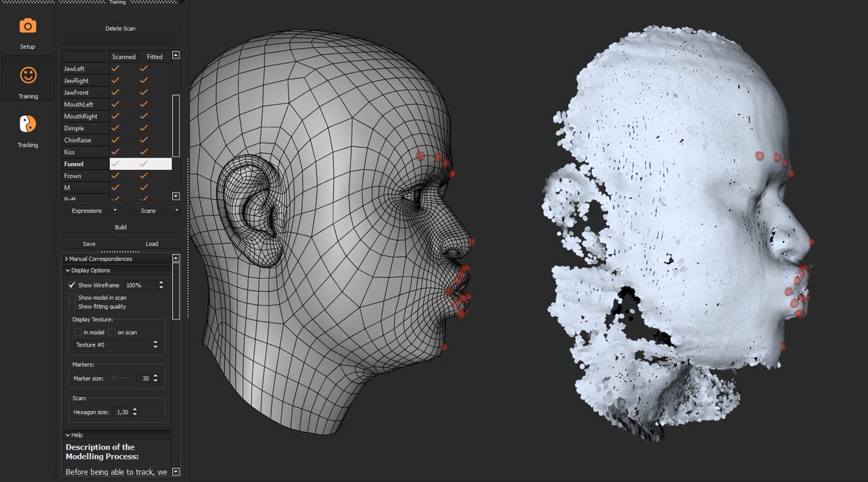The height and width of the screenshot is (482, 868).
Task: Click the nose tip marker on wireframe model
Action: point(472,242)
